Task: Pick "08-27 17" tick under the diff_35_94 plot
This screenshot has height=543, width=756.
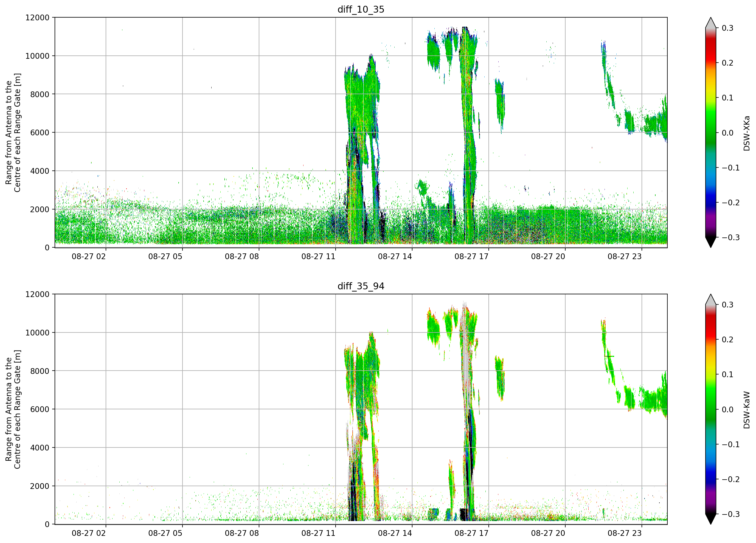Action: pyautogui.click(x=471, y=533)
